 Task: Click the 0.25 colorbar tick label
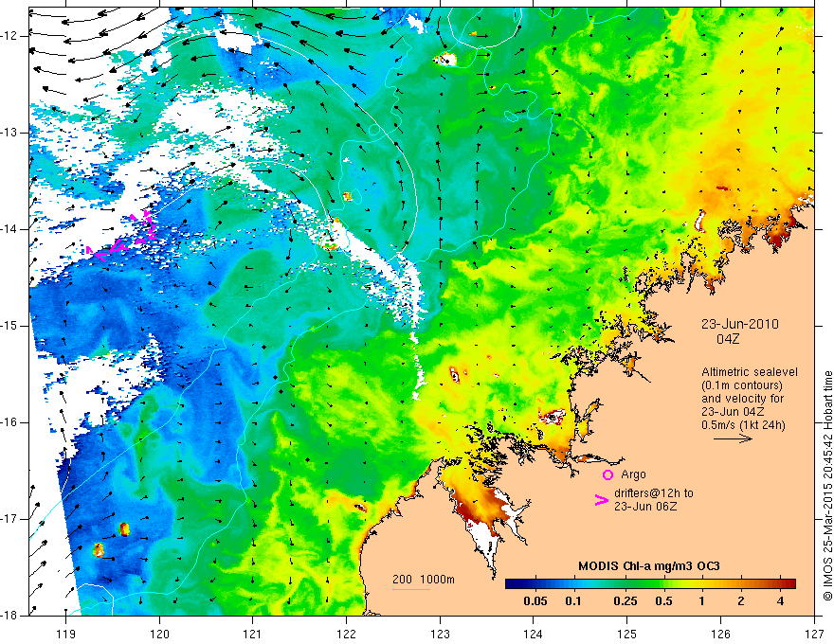coord(623,601)
